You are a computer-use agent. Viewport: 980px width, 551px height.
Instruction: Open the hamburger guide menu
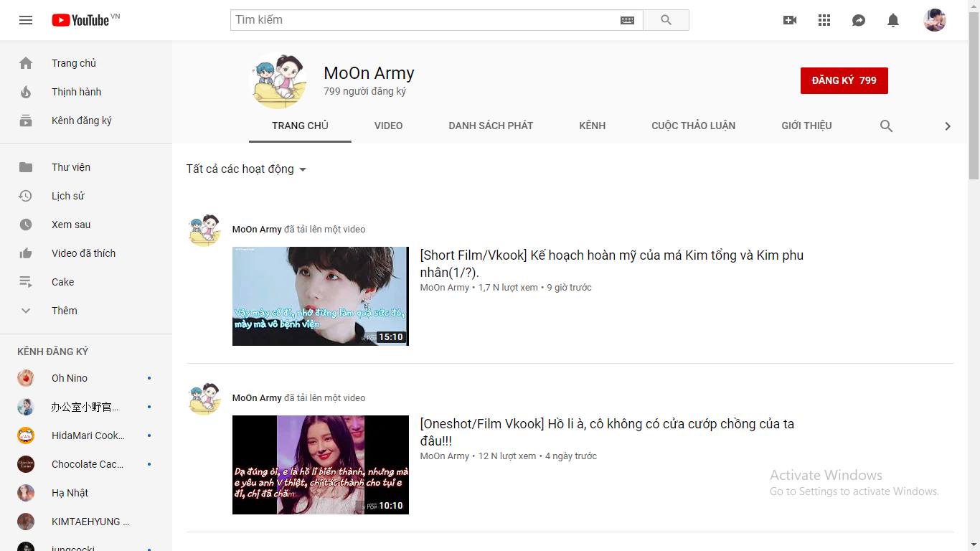click(26, 20)
